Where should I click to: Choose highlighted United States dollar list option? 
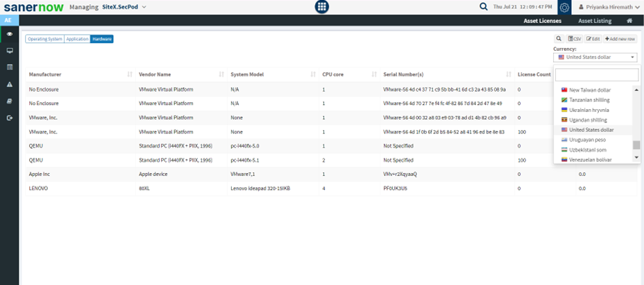tap(594, 130)
